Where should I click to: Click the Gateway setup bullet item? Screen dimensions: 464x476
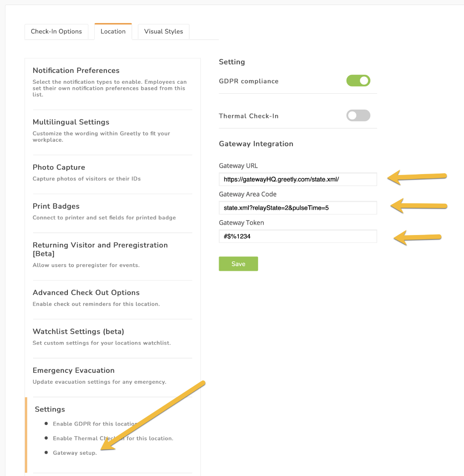75,453
